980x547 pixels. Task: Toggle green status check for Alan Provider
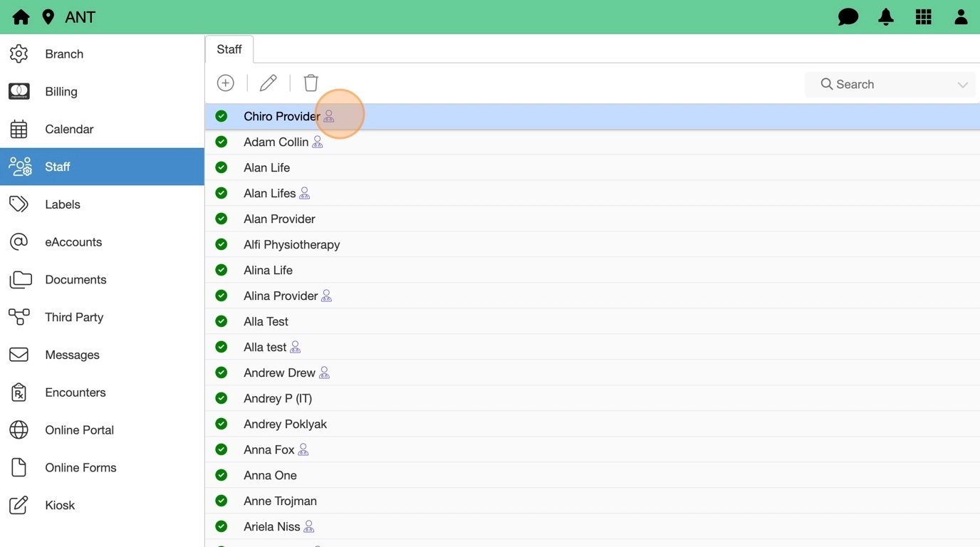click(x=221, y=219)
